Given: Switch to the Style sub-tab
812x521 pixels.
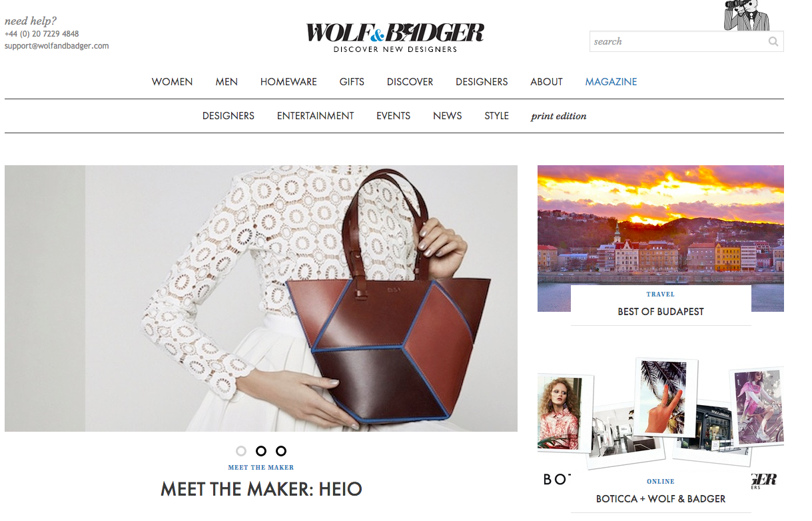Looking at the screenshot, I should coord(496,116).
